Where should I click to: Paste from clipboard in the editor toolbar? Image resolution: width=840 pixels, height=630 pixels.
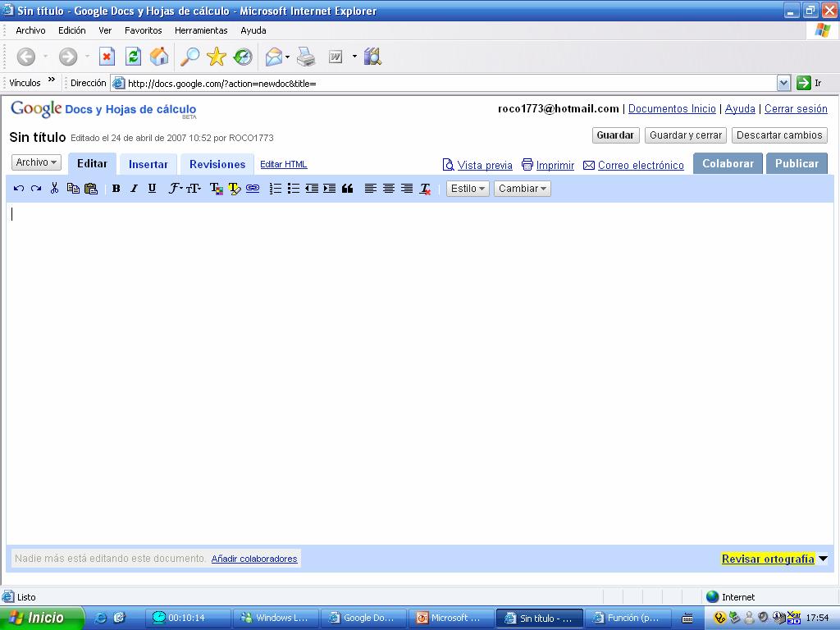point(91,189)
